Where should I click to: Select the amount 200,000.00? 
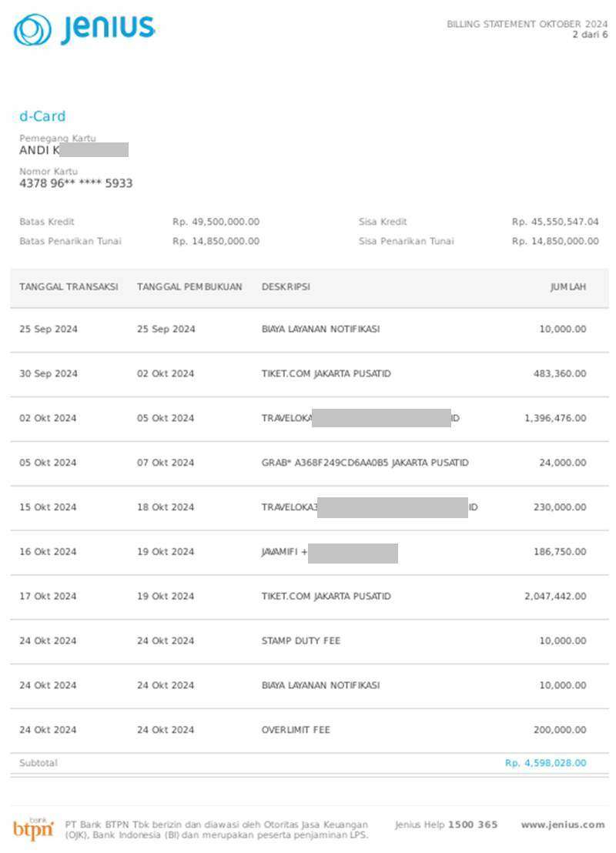(x=560, y=731)
